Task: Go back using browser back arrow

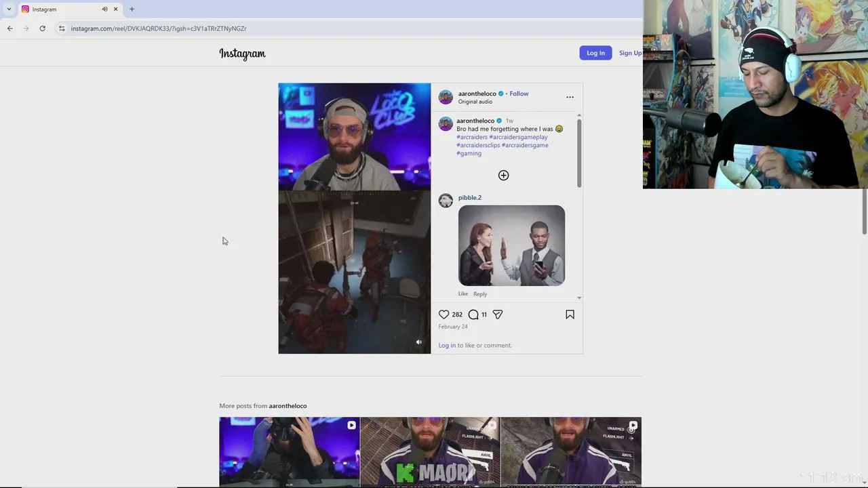Action: [9, 28]
